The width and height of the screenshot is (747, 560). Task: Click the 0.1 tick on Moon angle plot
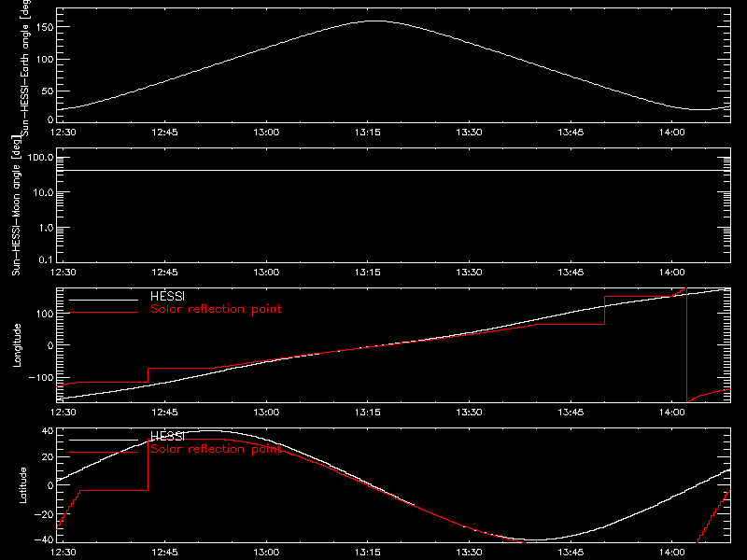pos(46,260)
